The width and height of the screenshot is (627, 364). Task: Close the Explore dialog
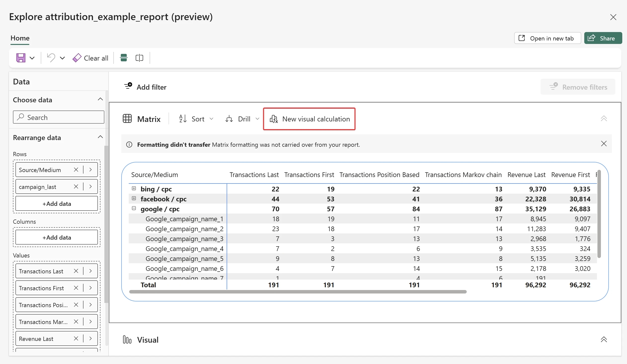coord(613,17)
